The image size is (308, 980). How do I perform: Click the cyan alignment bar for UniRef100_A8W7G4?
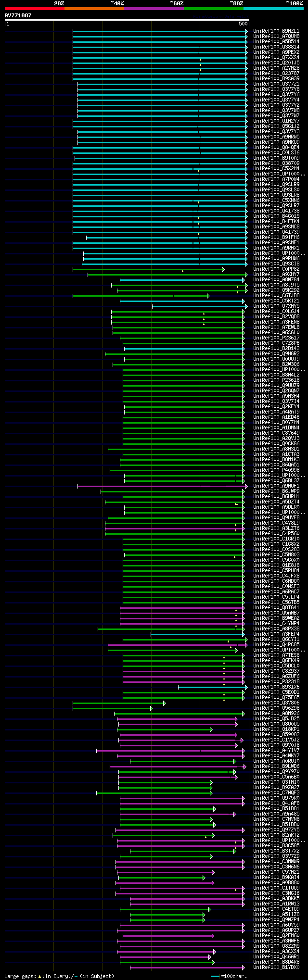[182, 280]
